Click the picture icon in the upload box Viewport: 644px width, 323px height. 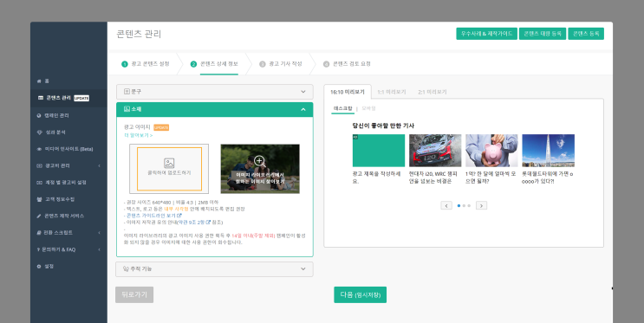click(169, 163)
